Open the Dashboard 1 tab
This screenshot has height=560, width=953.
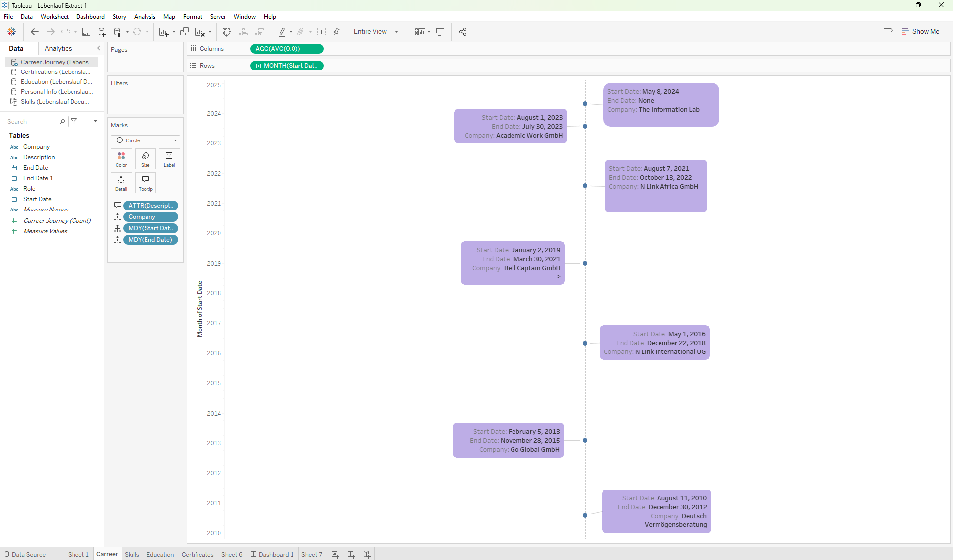click(272, 555)
